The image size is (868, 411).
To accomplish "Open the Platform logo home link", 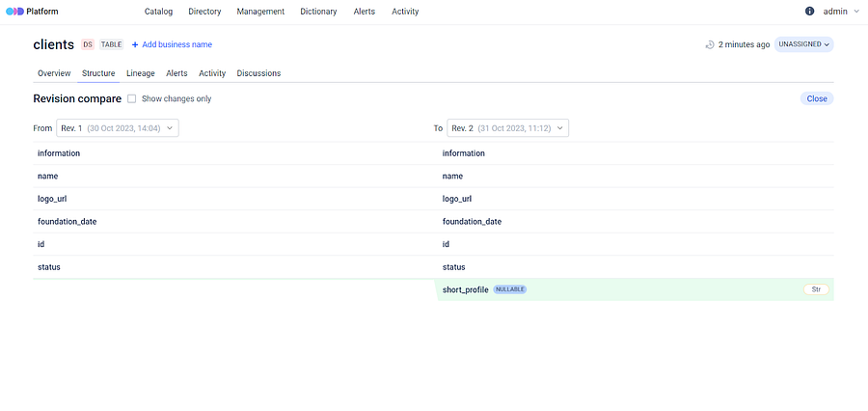I will point(32,11).
